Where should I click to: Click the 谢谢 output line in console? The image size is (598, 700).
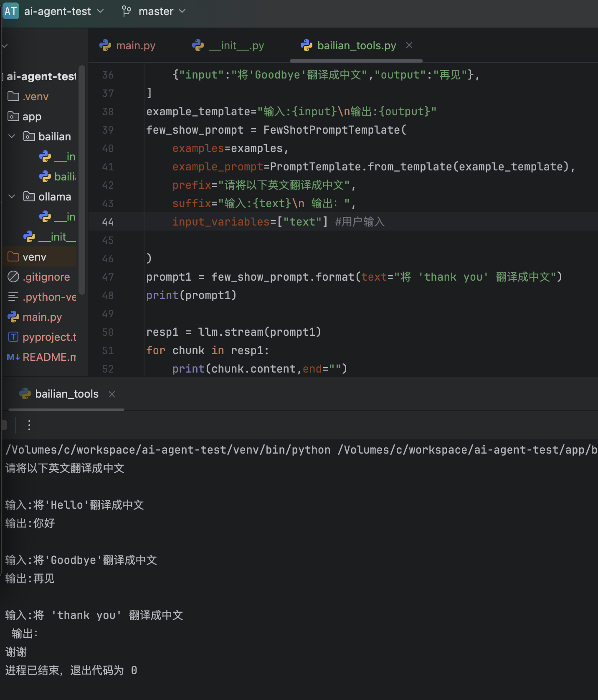[16, 652]
